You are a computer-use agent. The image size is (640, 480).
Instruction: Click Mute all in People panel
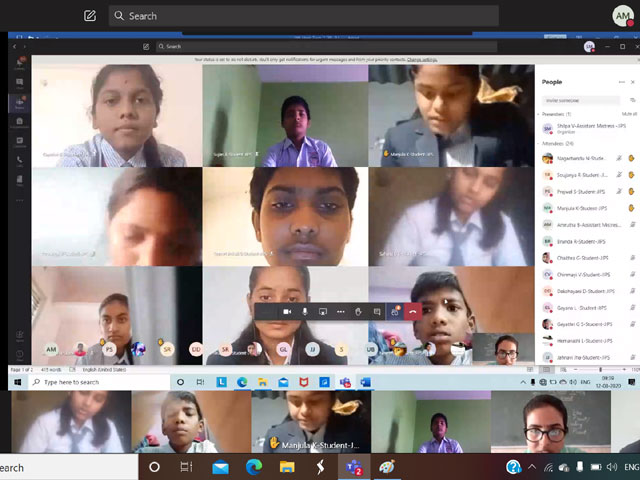tap(629, 114)
